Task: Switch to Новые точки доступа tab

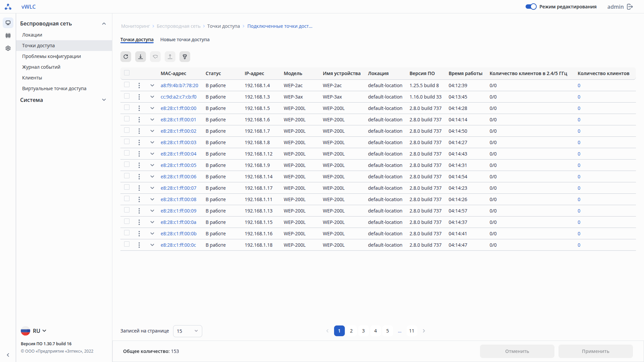Action: (185, 40)
